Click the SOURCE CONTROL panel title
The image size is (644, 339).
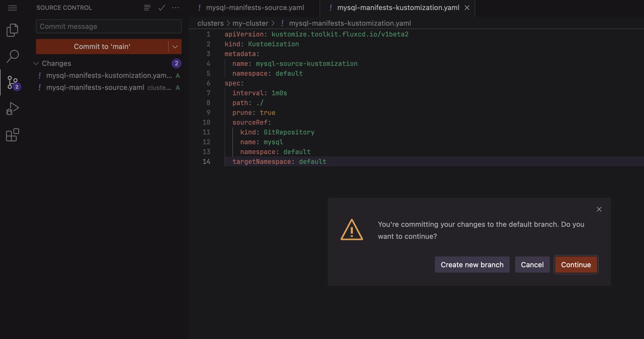(x=64, y=8)
